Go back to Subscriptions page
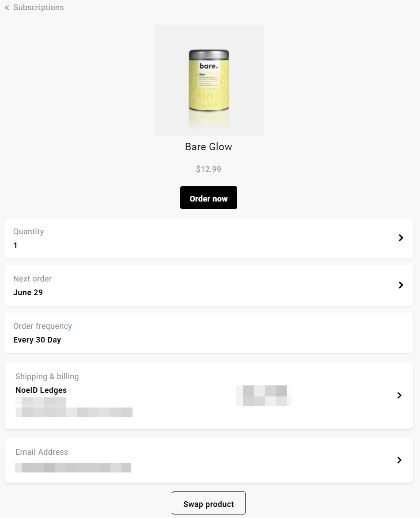This screenshot has width=420, height=518. point(38,8)
